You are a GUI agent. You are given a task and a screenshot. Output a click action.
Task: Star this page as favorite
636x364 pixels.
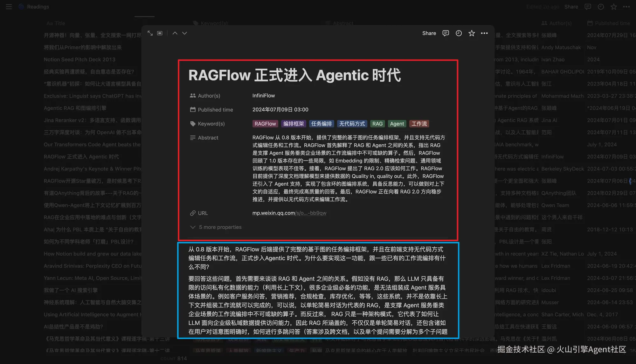click(472, 33)
